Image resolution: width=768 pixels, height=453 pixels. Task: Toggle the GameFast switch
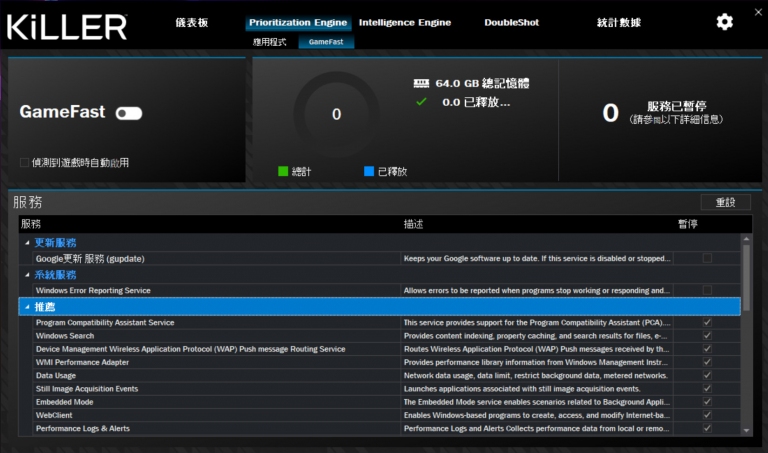[x=129, y=113]
